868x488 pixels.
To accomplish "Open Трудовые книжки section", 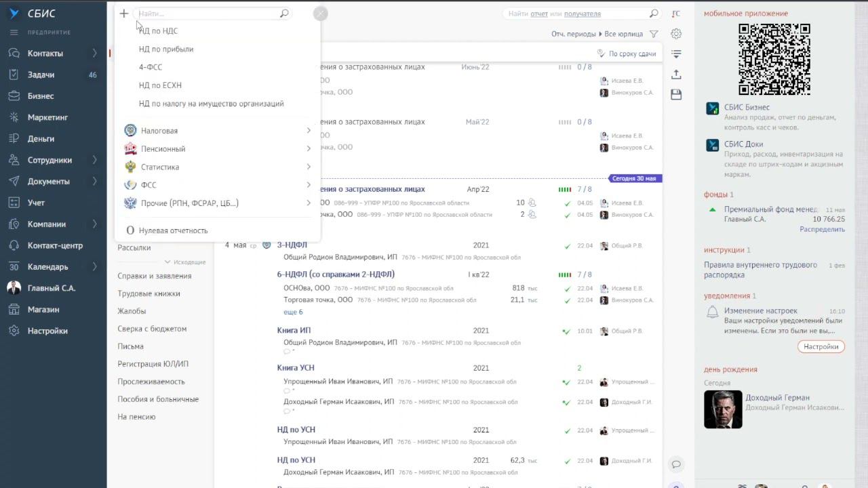I will pos(149,293).
